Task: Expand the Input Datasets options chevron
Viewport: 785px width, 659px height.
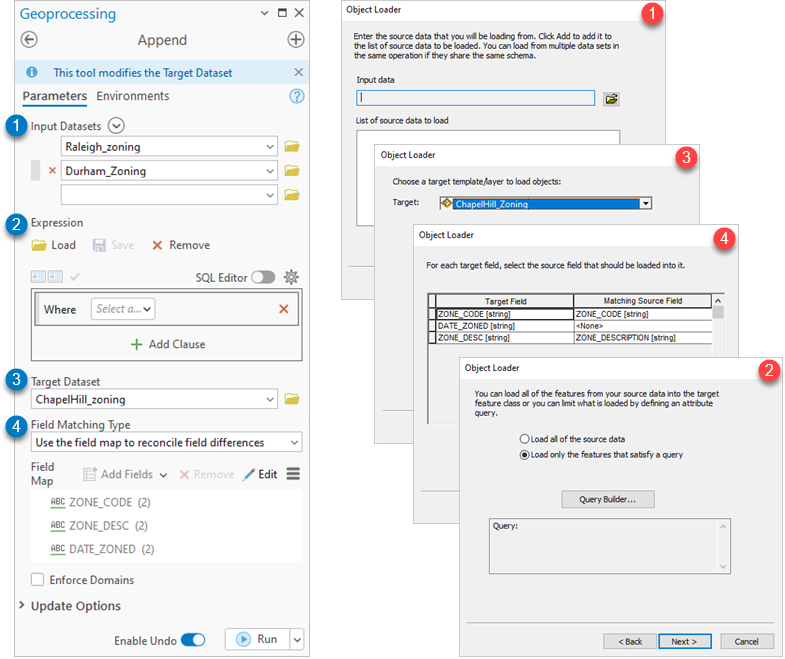Action: 116,126
